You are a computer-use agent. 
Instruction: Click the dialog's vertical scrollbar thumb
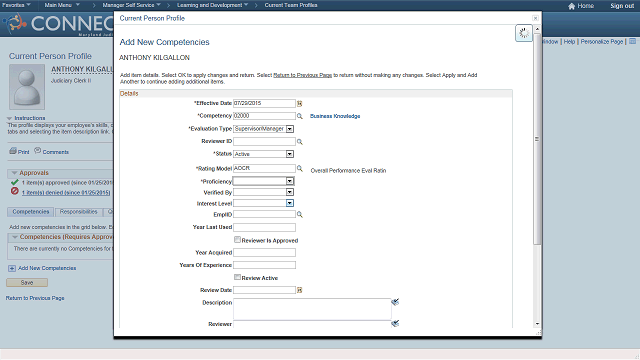537,139
